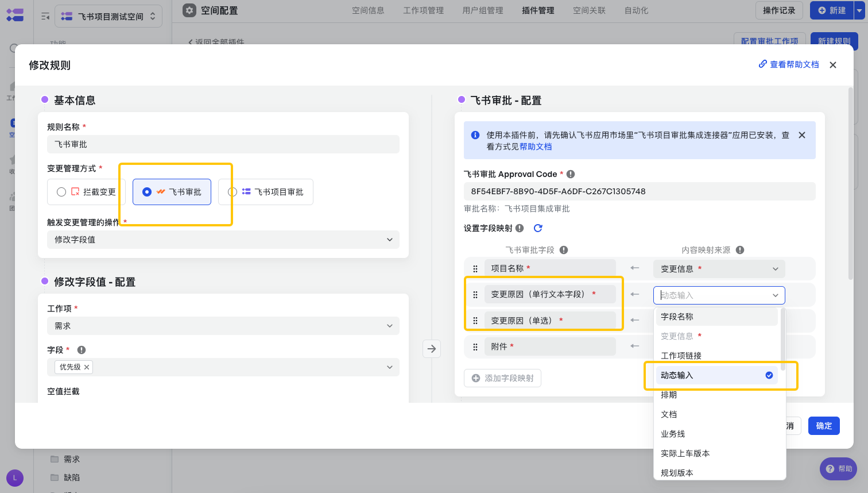Viewport: 868px width, 493px height.
Task: Choose 文档 from the dropdown list
Action: 717,414
